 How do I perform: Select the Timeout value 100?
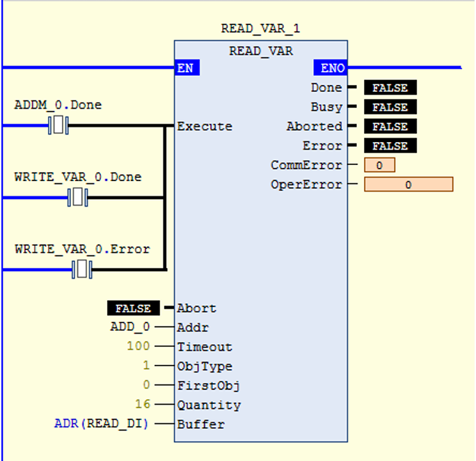coord(138,347)
